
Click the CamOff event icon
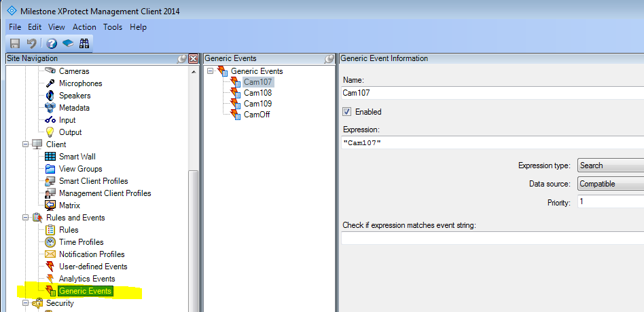tap(235, 115)
